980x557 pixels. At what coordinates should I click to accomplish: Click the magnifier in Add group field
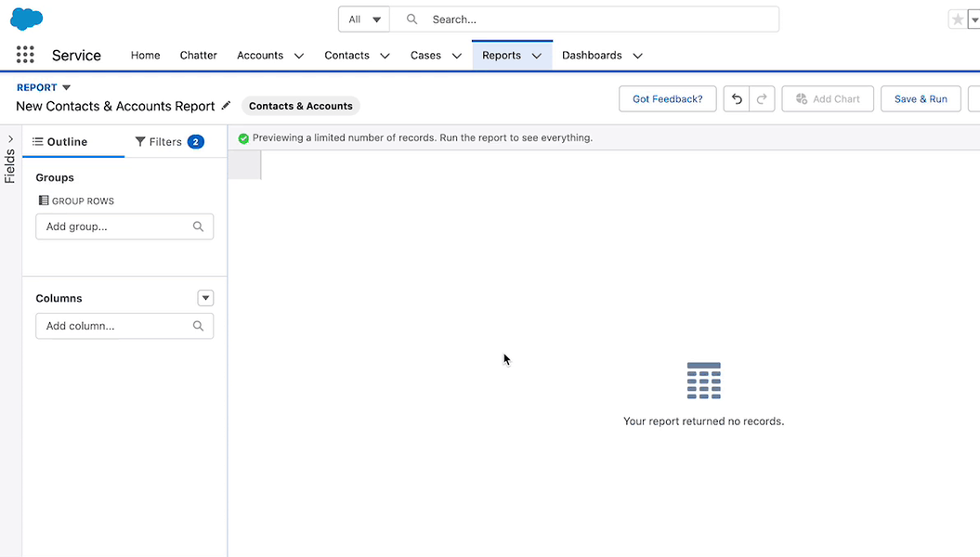coord(198,227)
